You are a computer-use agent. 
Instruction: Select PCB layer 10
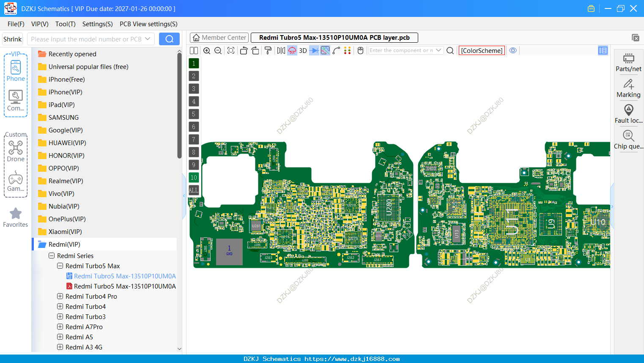194,177
